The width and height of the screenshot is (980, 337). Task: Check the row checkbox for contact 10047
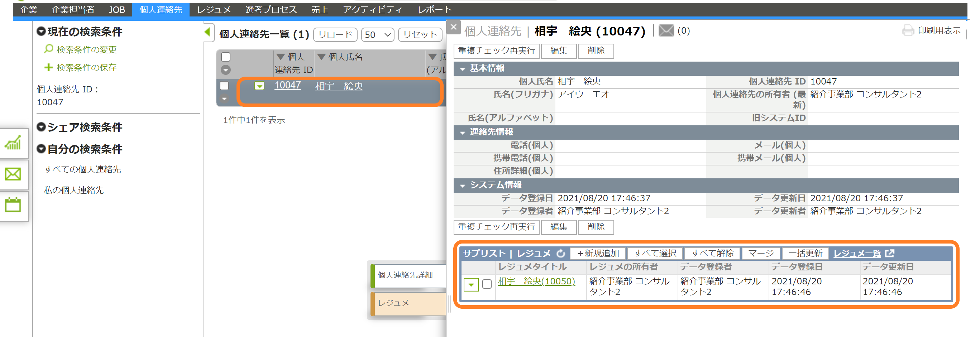224,86
